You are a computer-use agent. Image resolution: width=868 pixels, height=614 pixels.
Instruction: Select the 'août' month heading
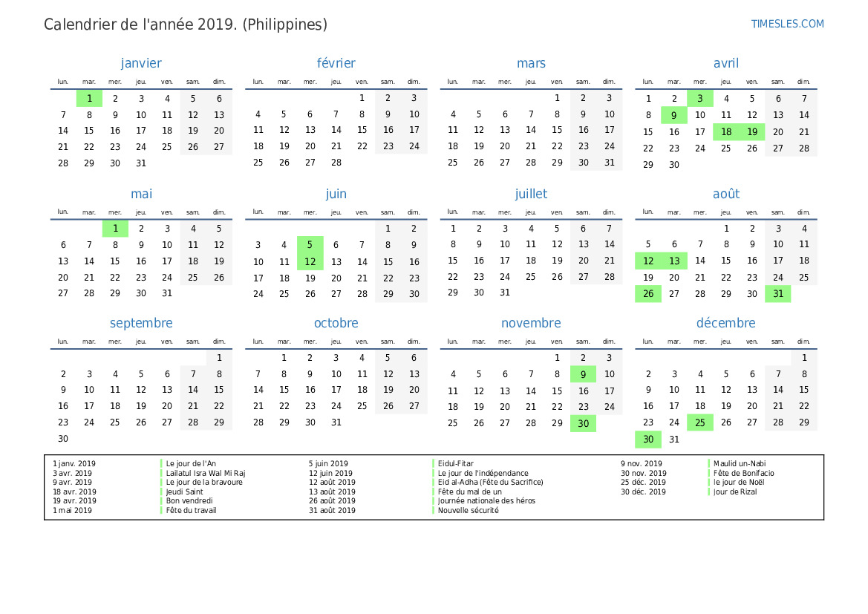[x=725, y=194]
